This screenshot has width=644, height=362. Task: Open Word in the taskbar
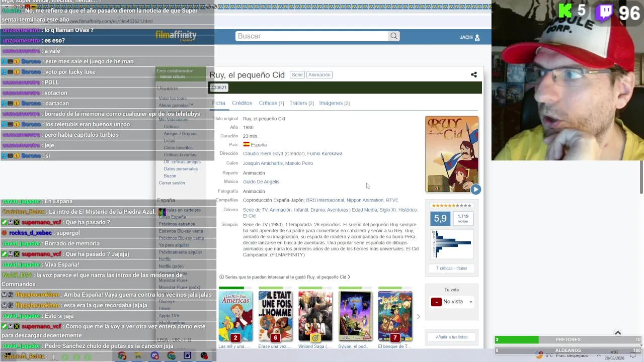click(x=187, y=356)
